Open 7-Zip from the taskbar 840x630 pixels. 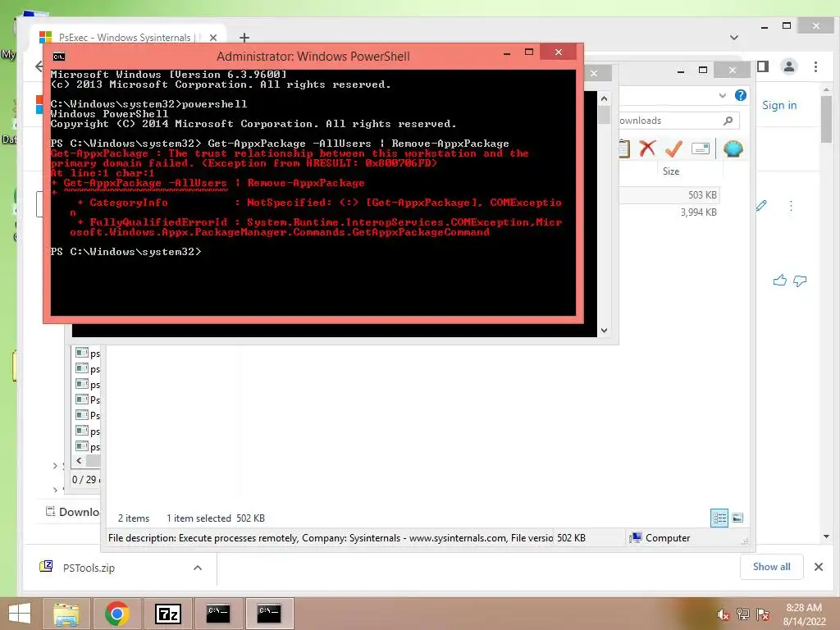(x=167, y=614)
